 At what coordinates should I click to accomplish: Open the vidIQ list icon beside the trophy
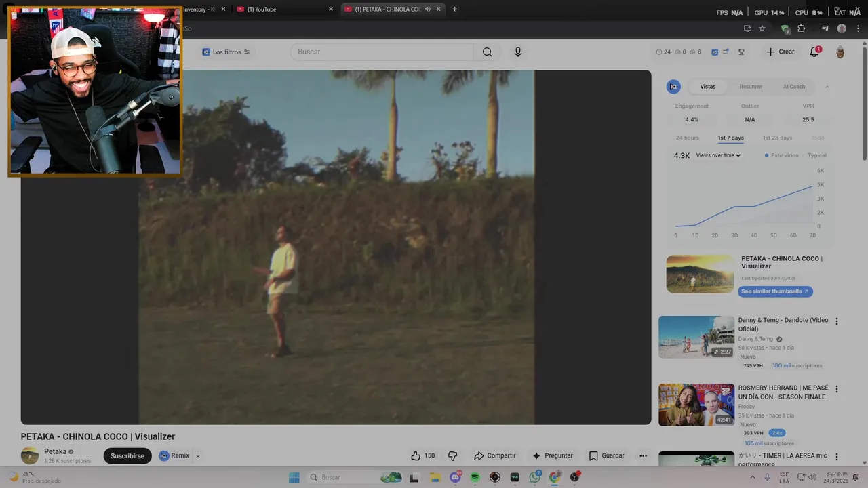(725, 52)
